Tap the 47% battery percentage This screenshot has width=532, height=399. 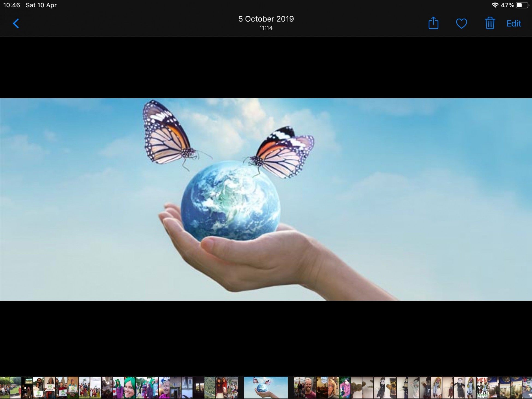507,5
